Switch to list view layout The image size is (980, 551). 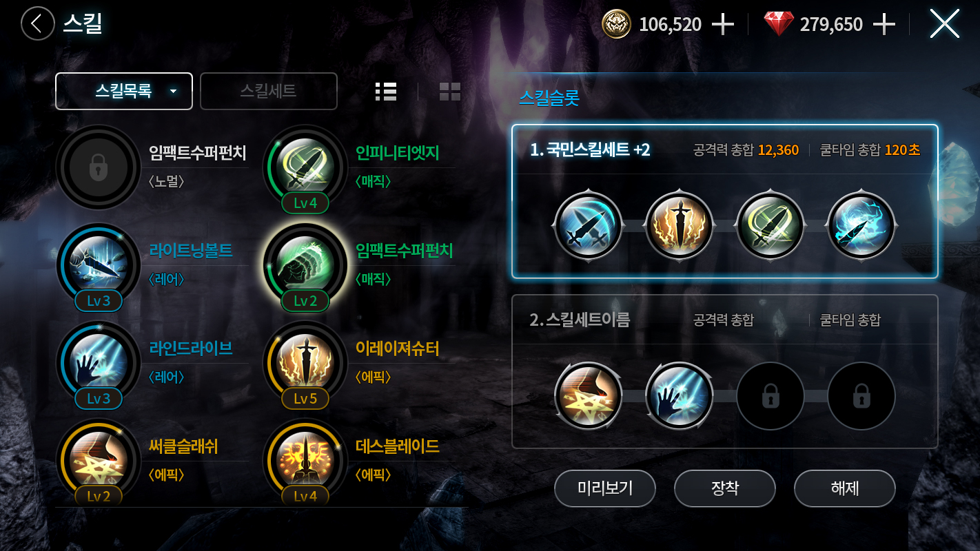(x=386, y=92)
